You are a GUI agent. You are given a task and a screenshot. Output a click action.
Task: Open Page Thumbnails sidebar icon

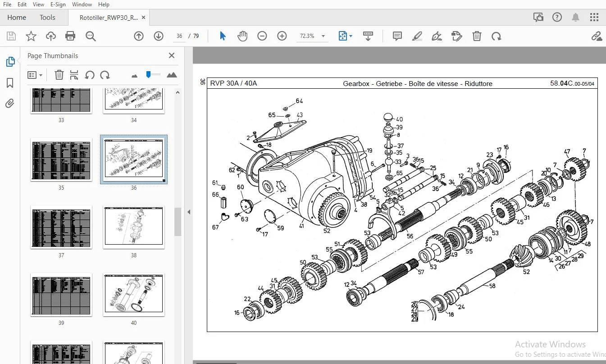click(10, 62)
